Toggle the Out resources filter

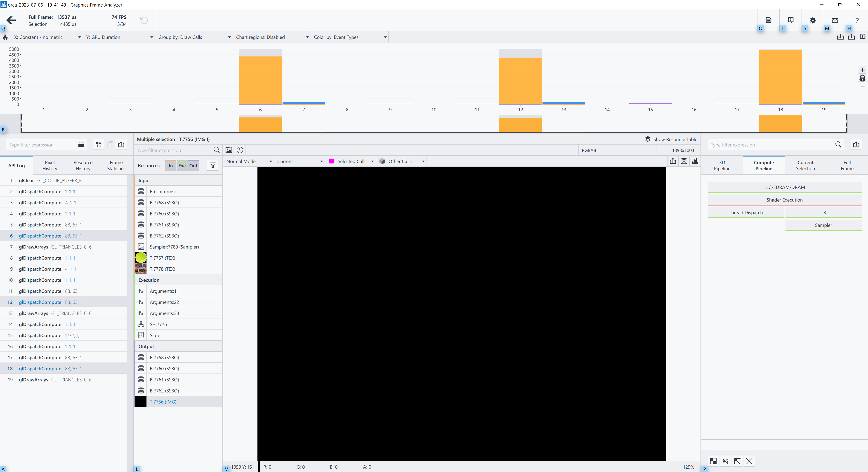click(x=193, y=166)
